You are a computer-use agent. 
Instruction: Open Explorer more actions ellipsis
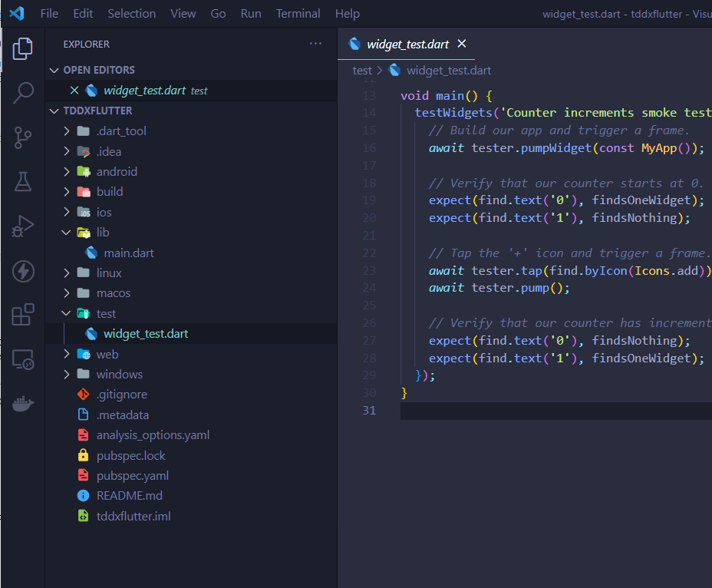click(x=315, y=44)
